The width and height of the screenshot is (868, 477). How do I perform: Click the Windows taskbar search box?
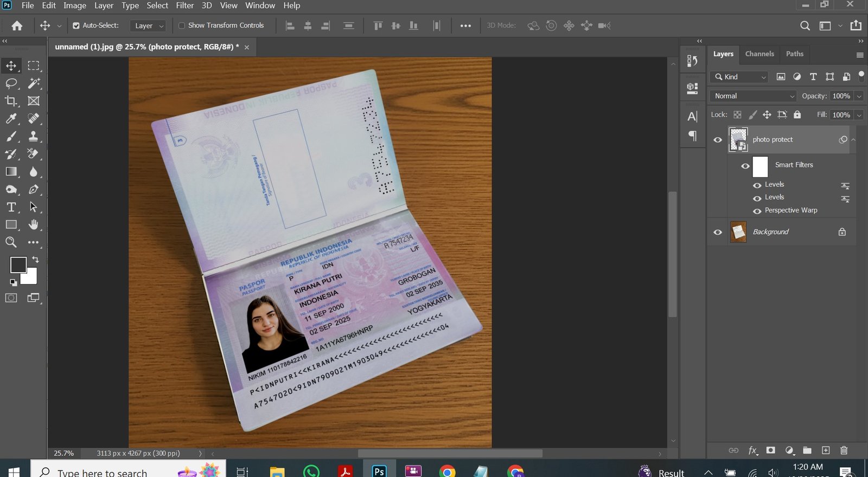[103, 472]
